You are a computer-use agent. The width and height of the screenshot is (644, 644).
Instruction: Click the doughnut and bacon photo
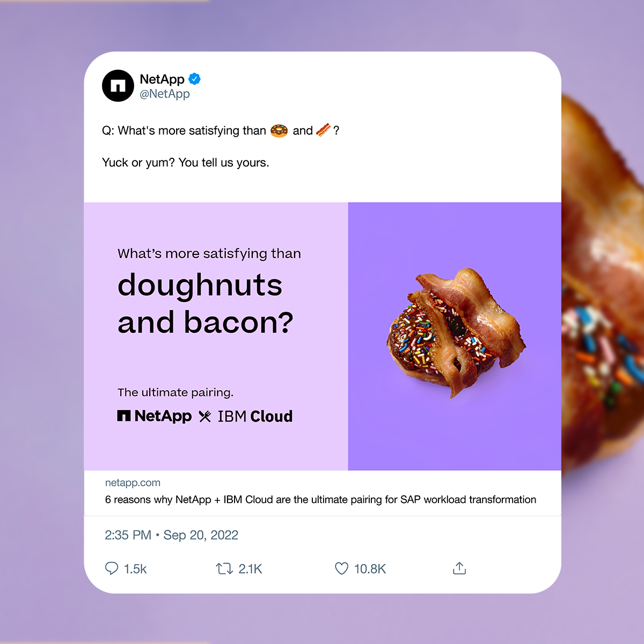(455, 333)
